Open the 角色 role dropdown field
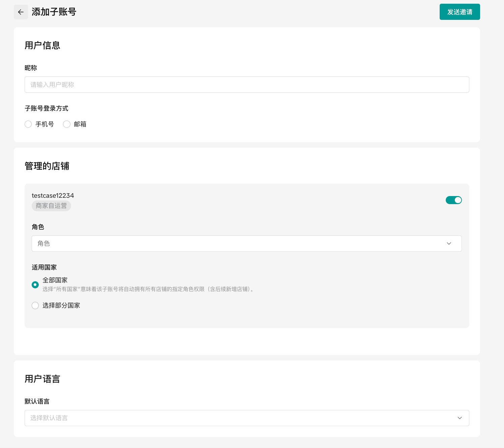 pos(236,244)
